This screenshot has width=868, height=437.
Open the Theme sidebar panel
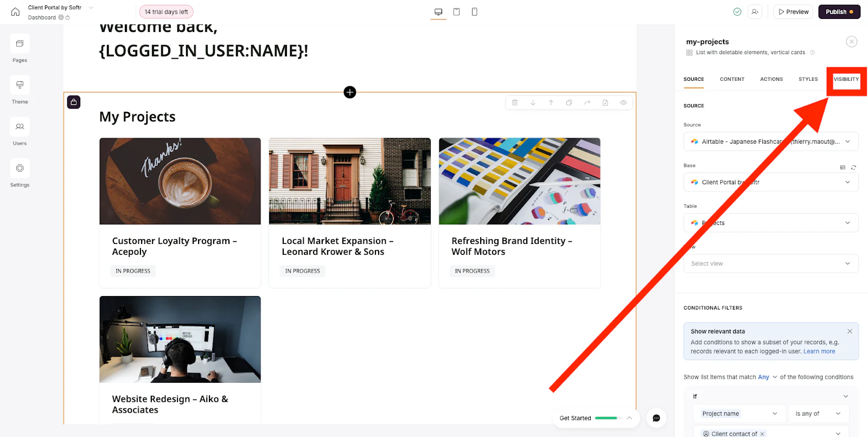point(20,85)
